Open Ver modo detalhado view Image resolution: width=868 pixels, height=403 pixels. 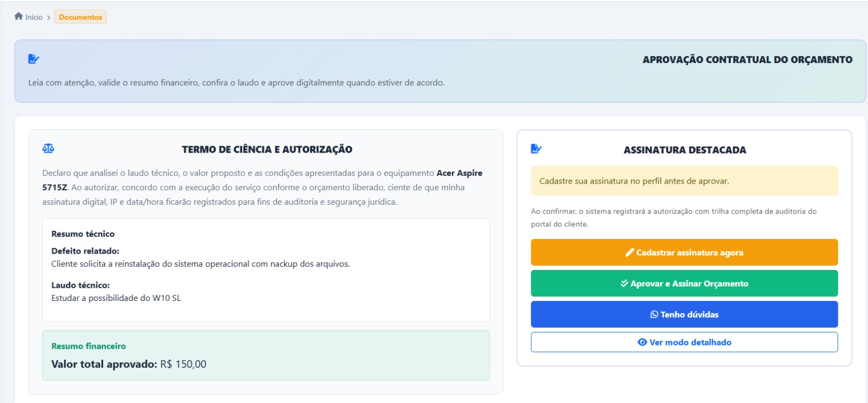pos(684,342)
